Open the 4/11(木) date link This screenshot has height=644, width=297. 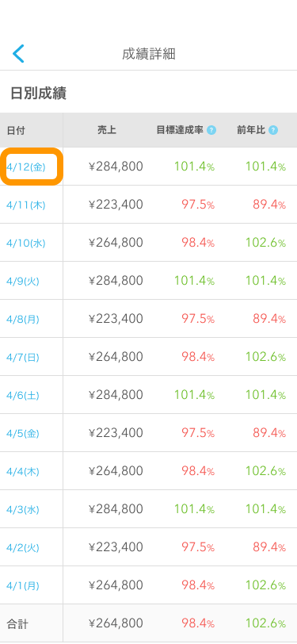(x=26, y=205)
